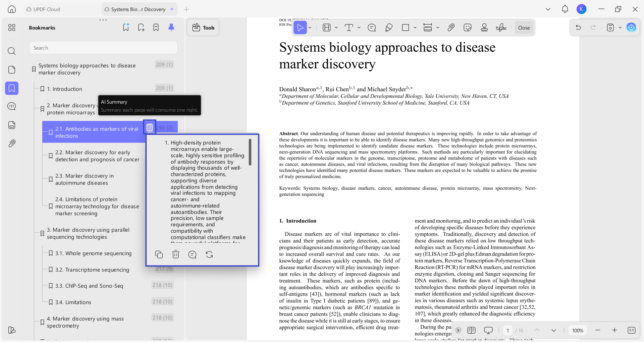
Task: Click the Tools button
Action: (203, 28)
